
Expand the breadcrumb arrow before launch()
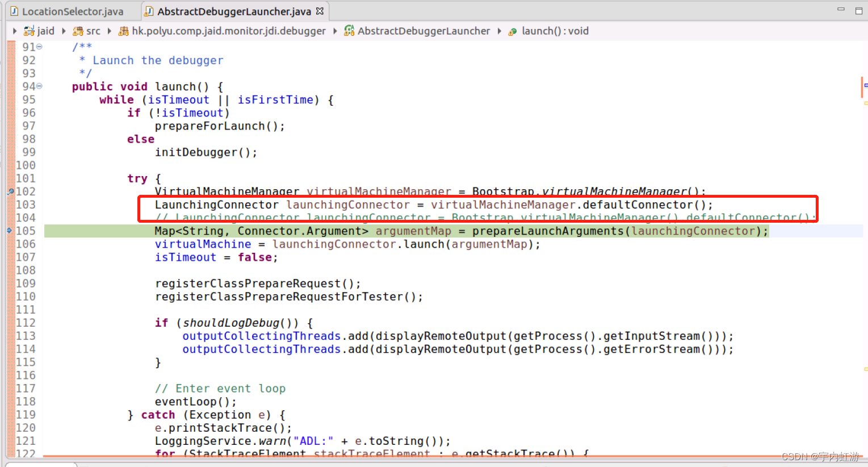pyautogui.click(x=499, y=31)
